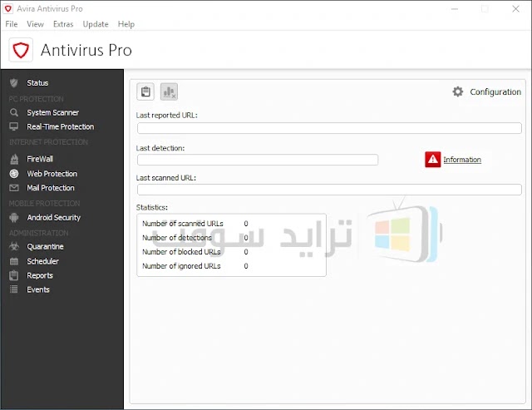This screenshot has height=410, width=532.
Task: Click the System Scanner magnifier icon
Action: click(x=14, y=112)
